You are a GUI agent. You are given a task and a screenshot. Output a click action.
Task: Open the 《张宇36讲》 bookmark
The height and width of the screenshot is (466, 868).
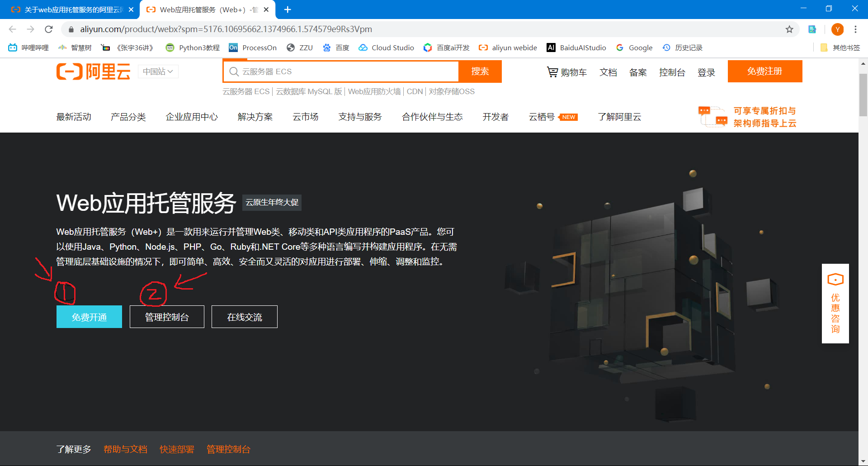[127, 48]
